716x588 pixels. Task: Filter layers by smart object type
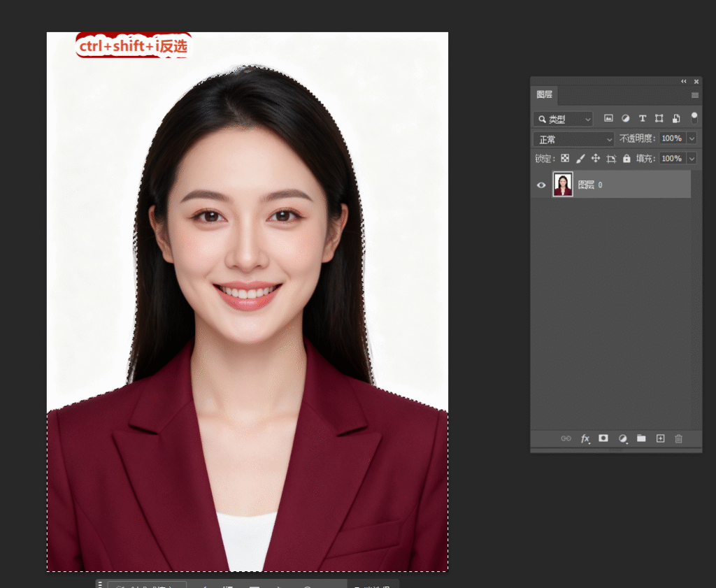676,118
